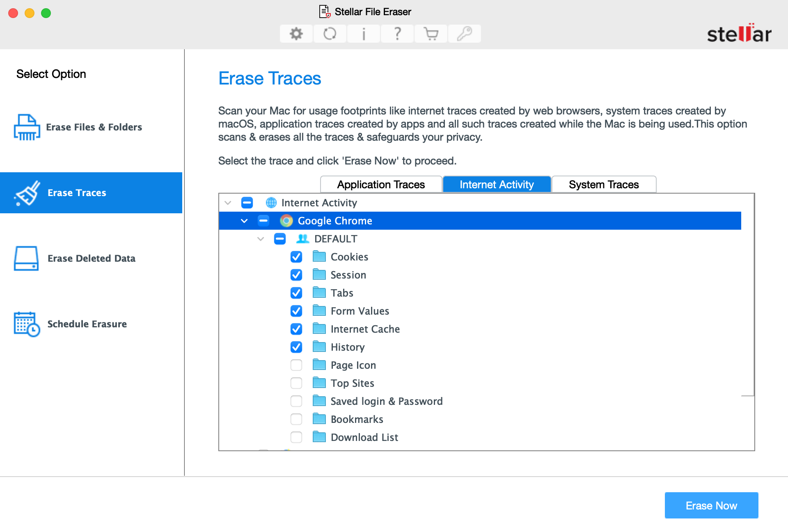Enable the Bookmarks checkbox
788x532 pixels.
(297, 419)
